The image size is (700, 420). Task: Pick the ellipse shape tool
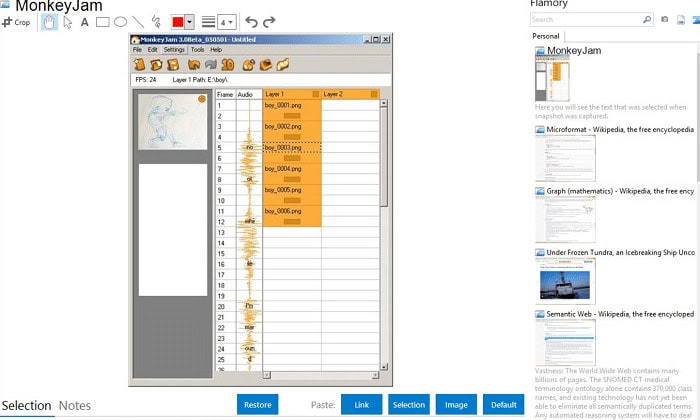[x=121, y=21]
